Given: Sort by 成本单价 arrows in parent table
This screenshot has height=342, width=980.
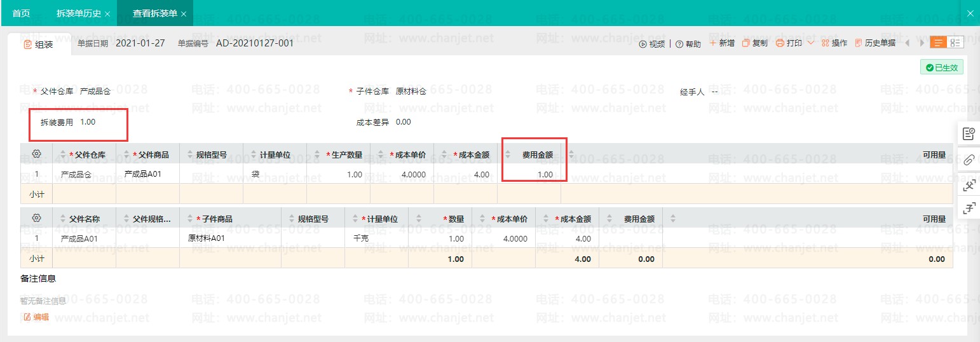Looking at the screenshot, I should pos(380,154).
